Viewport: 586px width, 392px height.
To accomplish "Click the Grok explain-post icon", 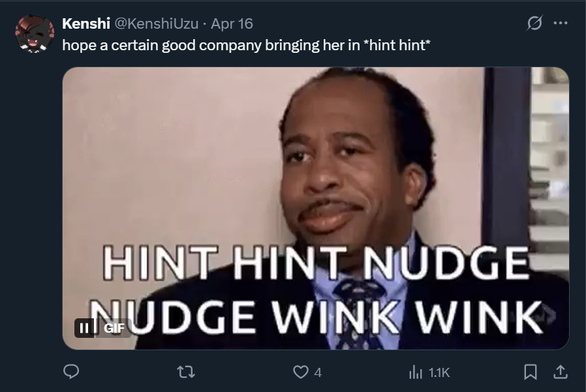I will 534,23.
